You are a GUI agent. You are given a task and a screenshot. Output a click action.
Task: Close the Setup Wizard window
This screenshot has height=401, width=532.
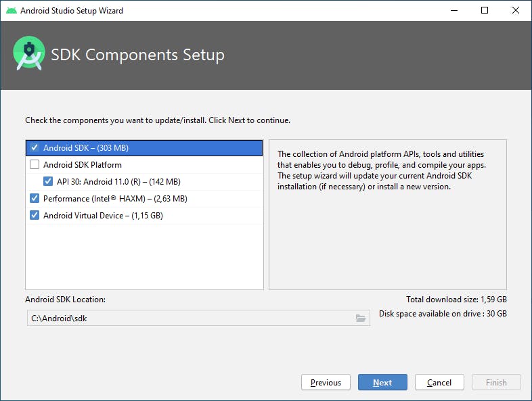tap(516, 11)
